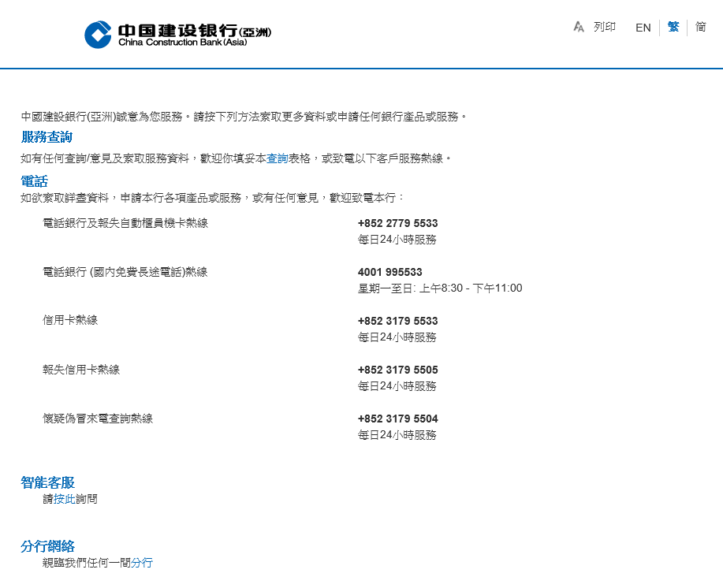Screen dimensions: 723x588
Task: Click 每日24小時服務 under +852 2779 5533
Action: point(397,240)
